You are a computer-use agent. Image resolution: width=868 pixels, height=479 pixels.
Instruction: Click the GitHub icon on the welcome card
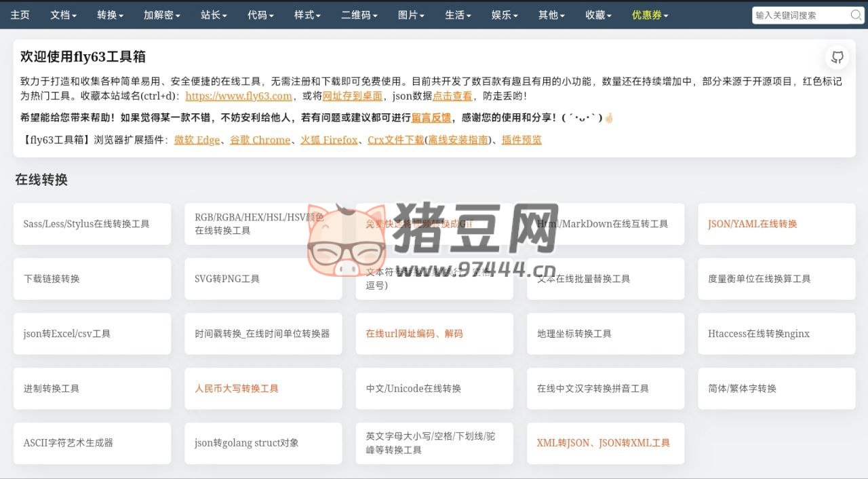[x=837, y=58]
